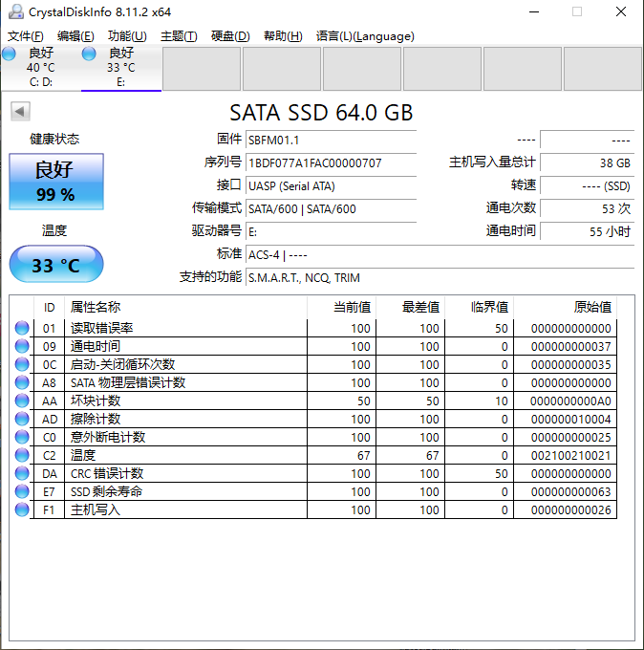Click raw value 000000000063
The width and height of the screenshot is (644, 650).
click(x=571, y=492)
